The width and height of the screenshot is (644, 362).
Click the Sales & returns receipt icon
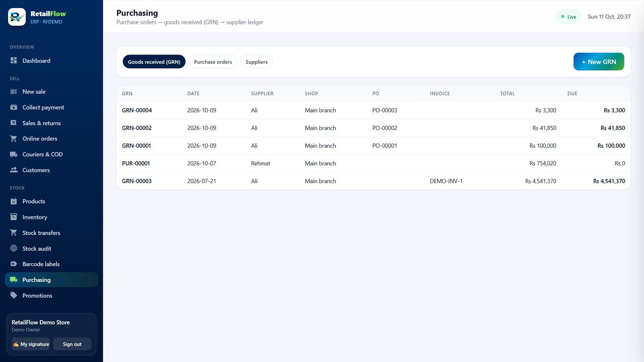pyautogui.click(x=14, y=123)
